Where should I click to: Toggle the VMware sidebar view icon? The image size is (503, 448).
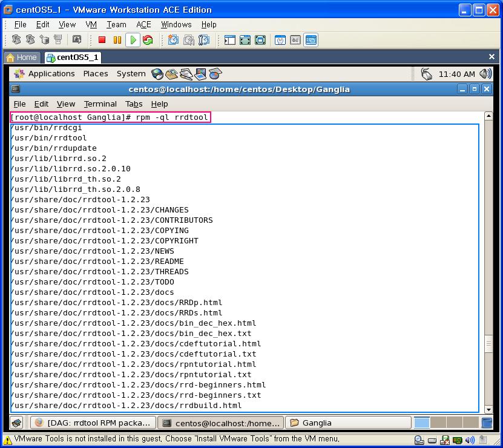tap(229, 40)
